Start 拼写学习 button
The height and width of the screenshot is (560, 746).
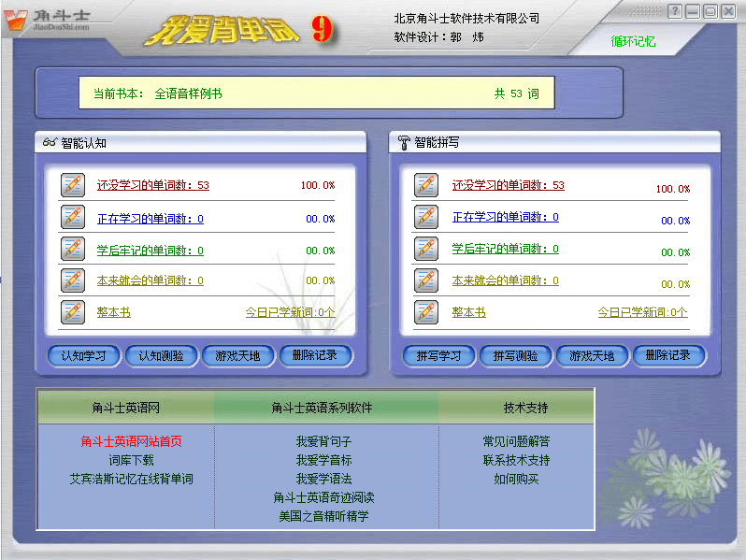click(438, 356)
